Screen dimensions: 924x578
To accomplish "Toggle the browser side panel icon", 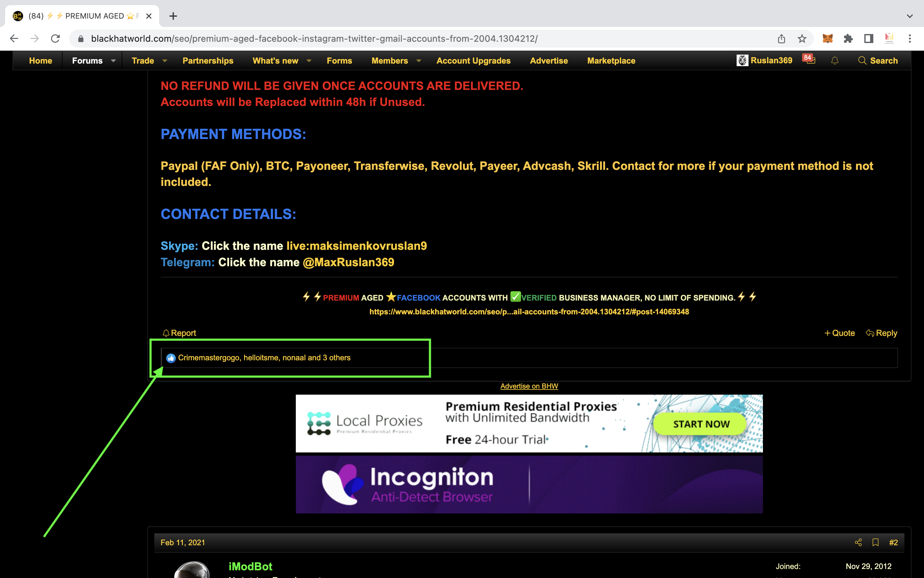I will point(868,39).
